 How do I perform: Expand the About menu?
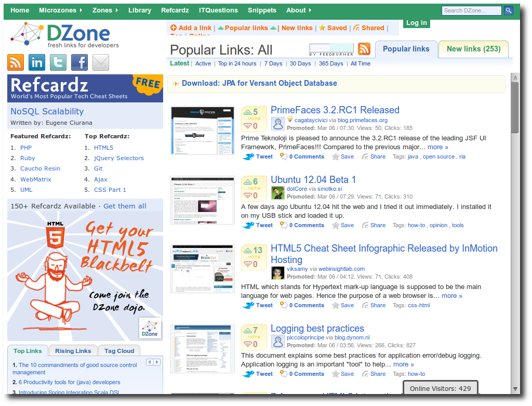(x=299, y=10)
